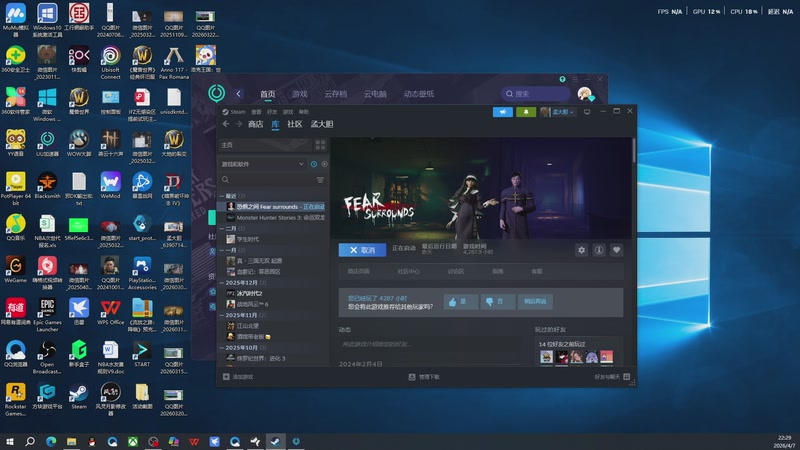Open game settings with the gear icon
The image size is (800, 450).
tap(581, 250)
